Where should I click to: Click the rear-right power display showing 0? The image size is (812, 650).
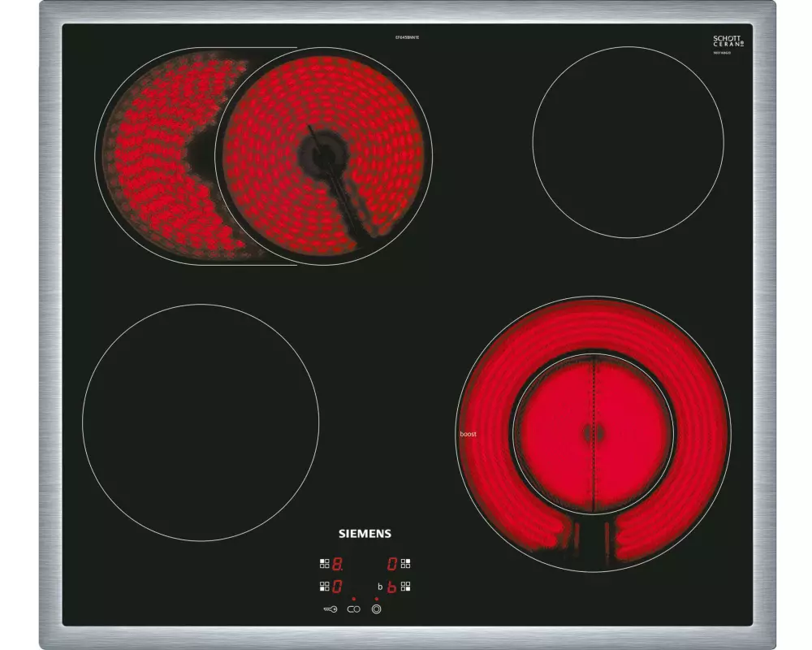(391, 562)
